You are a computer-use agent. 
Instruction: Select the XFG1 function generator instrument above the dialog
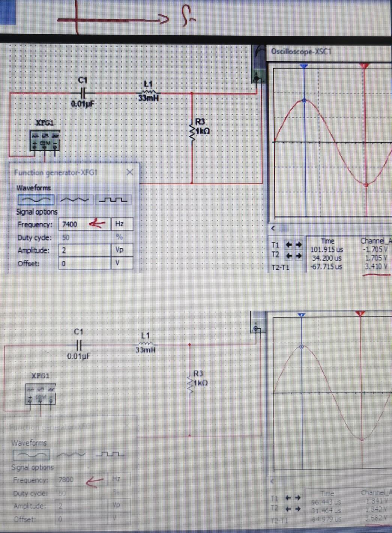pyautogui.click(x=45, y=140)
